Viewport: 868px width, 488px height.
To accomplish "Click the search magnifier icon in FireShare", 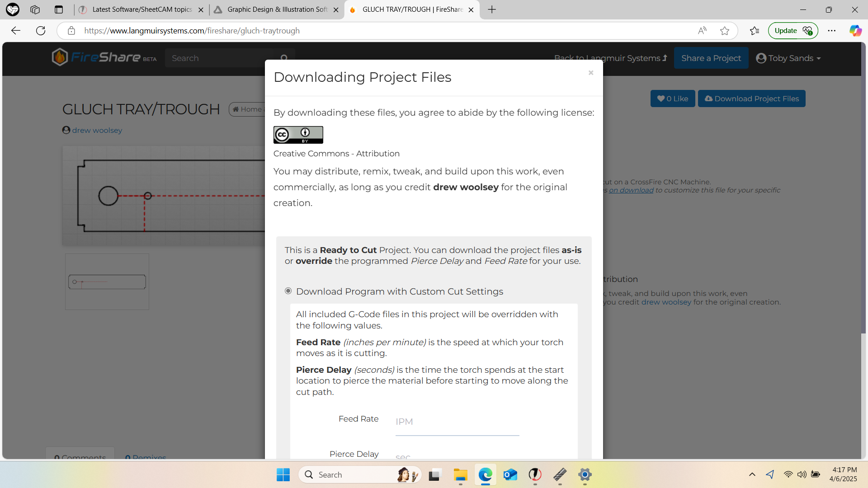I will [x=284, y=58].
